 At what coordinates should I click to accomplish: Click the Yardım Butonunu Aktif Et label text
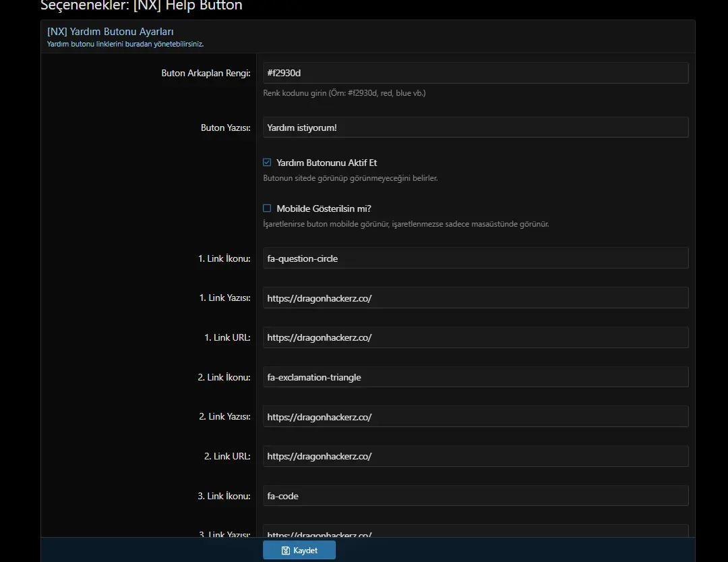click(326, 163)
